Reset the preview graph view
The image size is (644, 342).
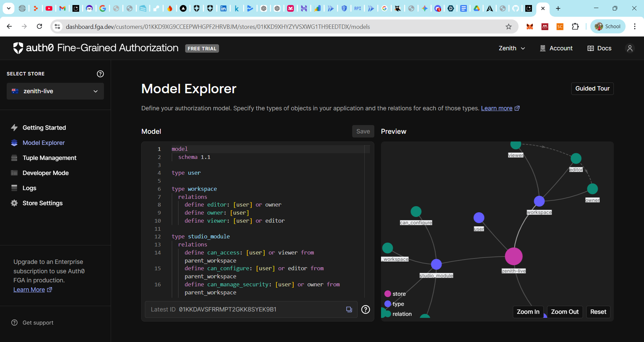[598, 312]
